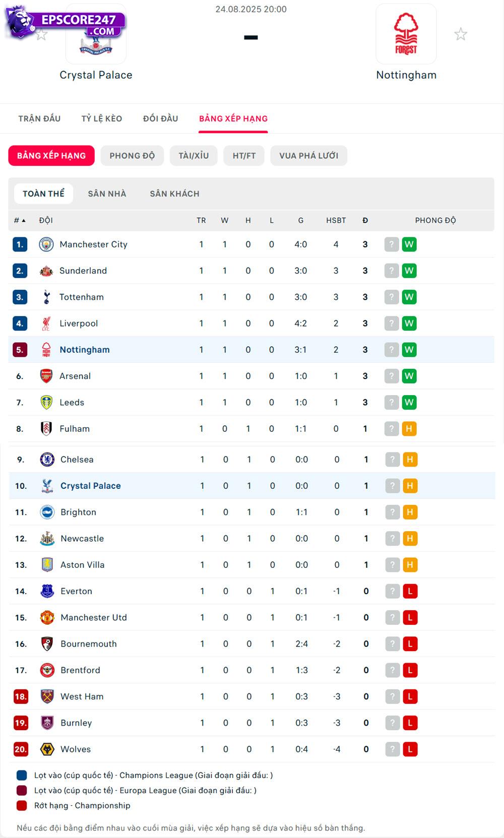Click the Manchester Utd club badge

[47, 617]
